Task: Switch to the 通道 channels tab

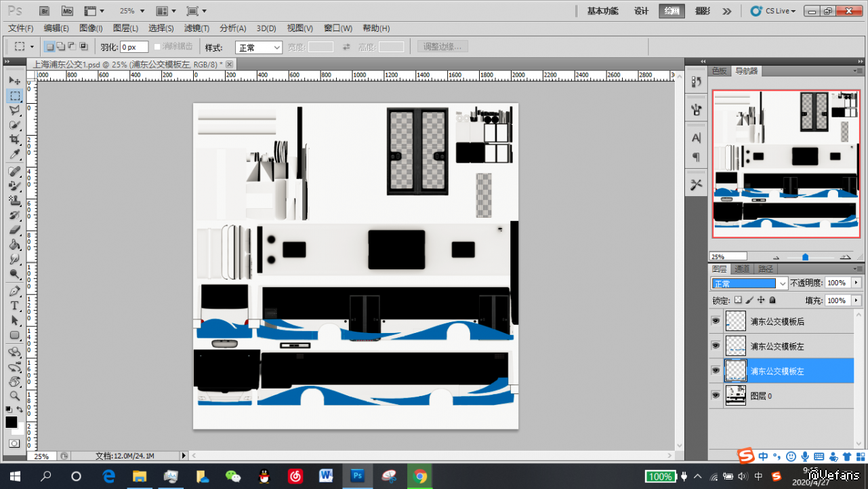Action: (x=742, y=269)
